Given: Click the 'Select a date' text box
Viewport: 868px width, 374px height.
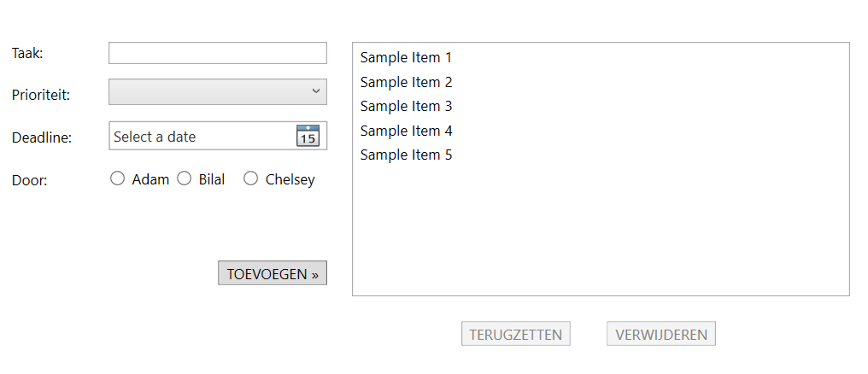Looking at the screenshot, I should [202, 137].
